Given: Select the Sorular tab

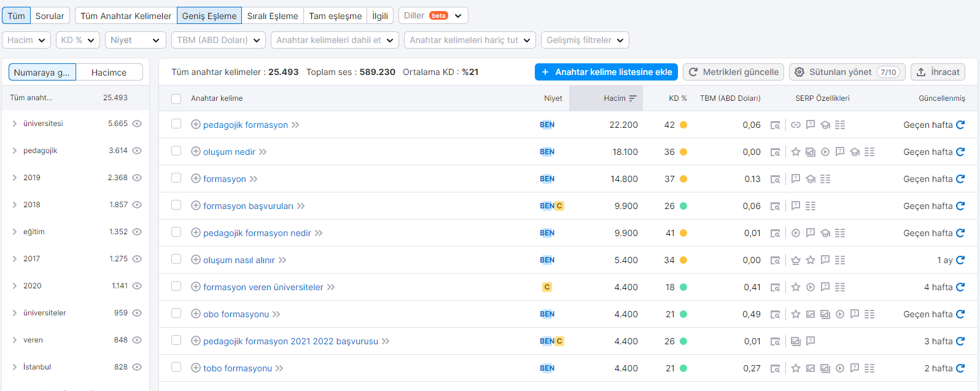Looking at the screenshot, I should coord(50,15).
